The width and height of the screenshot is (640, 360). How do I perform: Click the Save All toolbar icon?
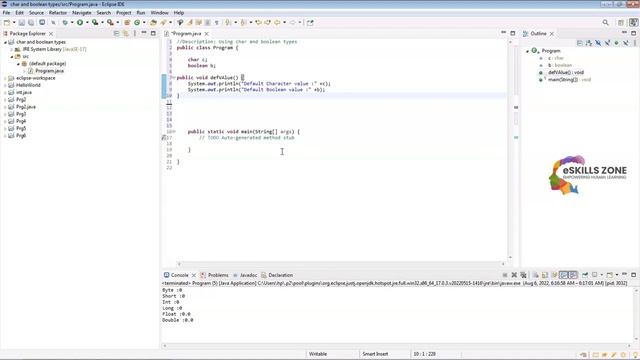click(x=31, y=22)
